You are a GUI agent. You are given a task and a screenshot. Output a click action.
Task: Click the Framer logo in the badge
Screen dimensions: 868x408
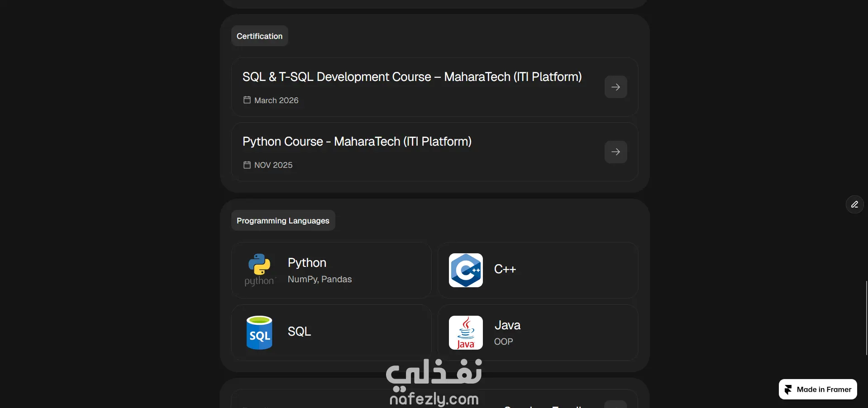pyautogui.click(x=788, y=389)
